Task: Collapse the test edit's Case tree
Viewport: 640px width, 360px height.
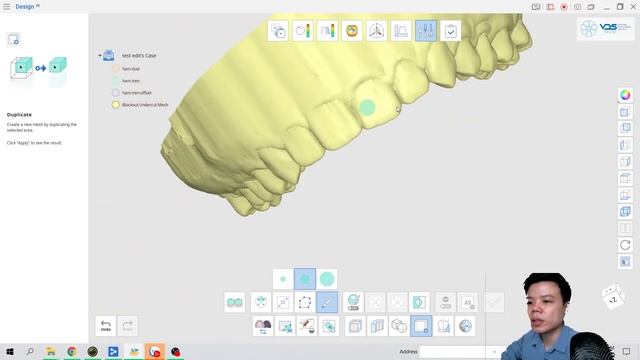Action: point(100,56)
